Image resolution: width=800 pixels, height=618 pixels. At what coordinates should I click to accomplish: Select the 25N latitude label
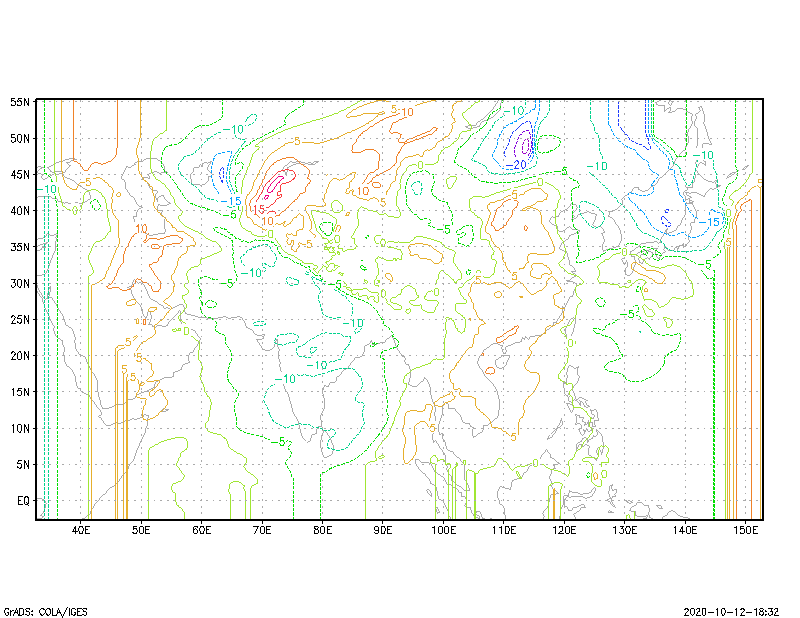pos(20,319)
